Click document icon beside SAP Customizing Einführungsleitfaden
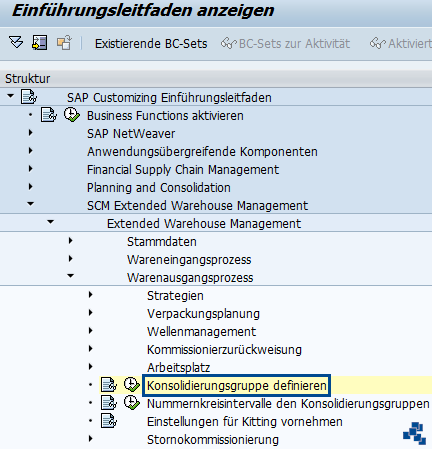The height and width of the screenshot is (449, 432). tap(29, 97)
